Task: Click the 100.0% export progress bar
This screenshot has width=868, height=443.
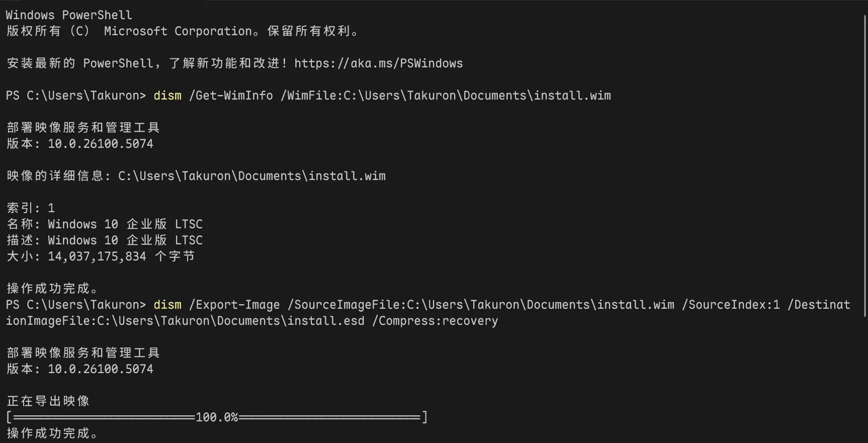Action: [x=217, y=417]
